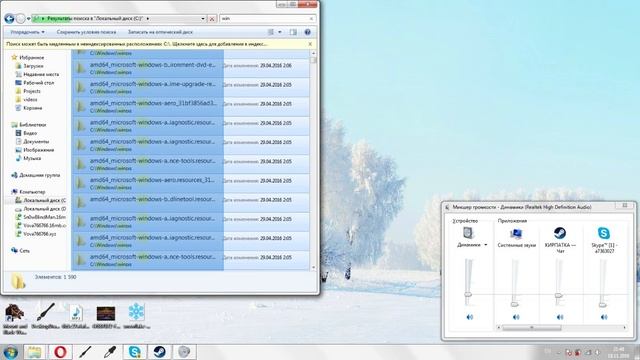Click the yellow index info bar message
Screen dimensions: 640x360
coord(137,44)
